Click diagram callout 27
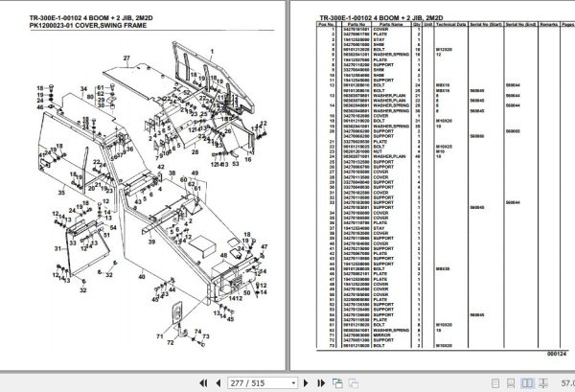Screen dimensions: 575x392 point(126,58)
